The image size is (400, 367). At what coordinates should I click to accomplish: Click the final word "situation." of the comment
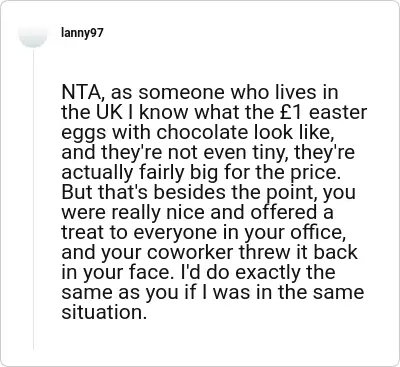104,312
